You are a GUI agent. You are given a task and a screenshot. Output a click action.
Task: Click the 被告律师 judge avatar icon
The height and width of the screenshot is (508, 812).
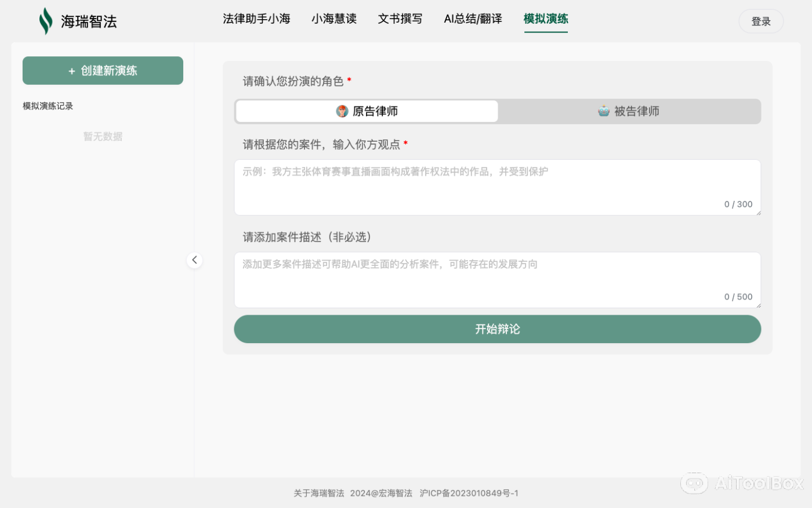click(603, 111)
